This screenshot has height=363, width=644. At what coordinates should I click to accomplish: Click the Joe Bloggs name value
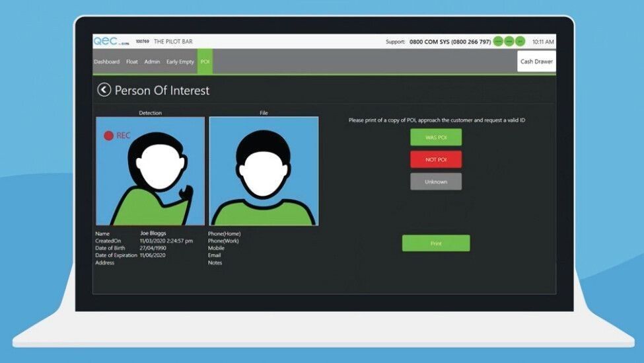click(x=153, y=233)
